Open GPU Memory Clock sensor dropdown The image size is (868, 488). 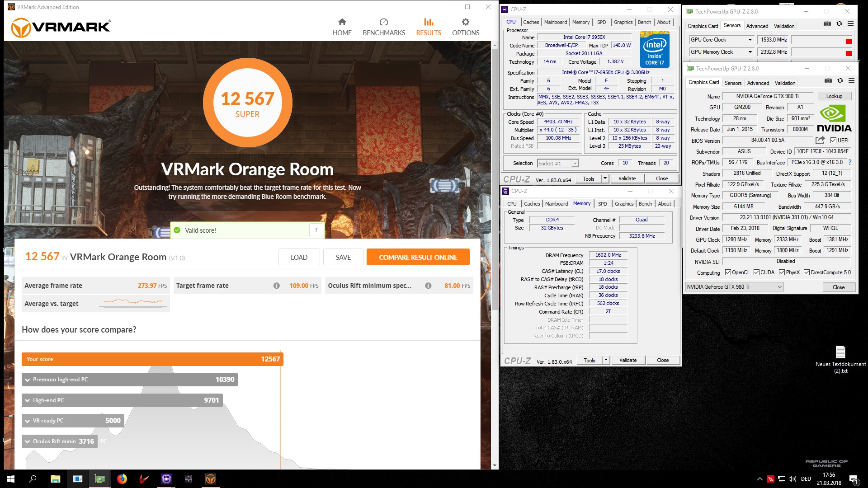pos(750,52)
